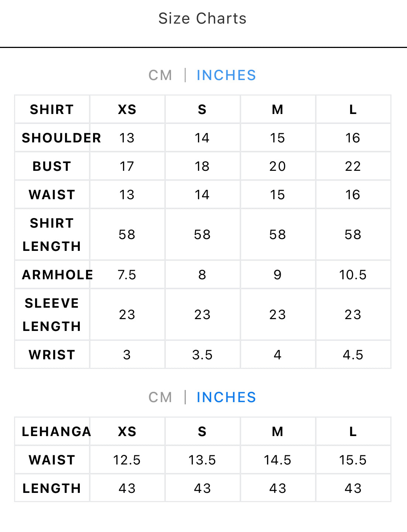Screen dimensions: 407x532
Task: Switch shirt chart to CM units
Action: pyautogui.click(x=160, y=75)
